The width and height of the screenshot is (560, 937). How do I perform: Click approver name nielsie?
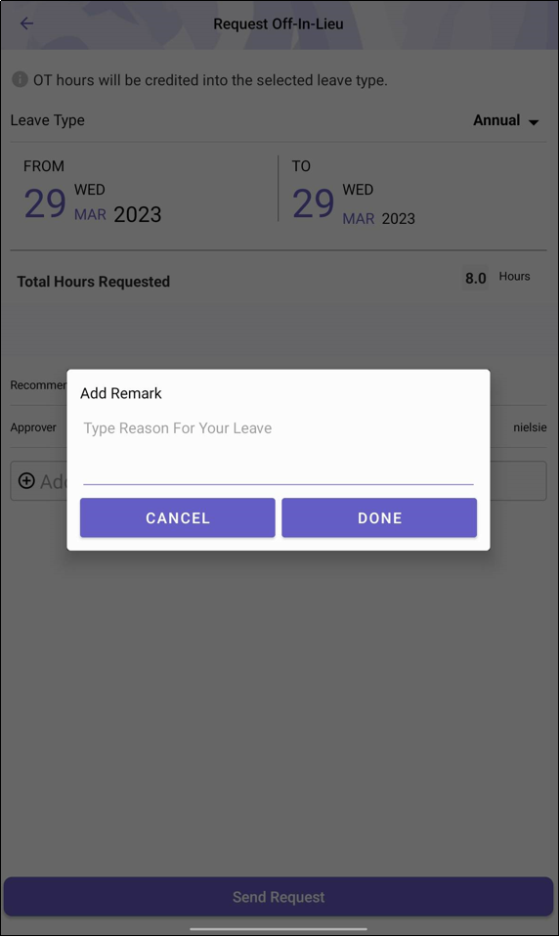point(530,427)
